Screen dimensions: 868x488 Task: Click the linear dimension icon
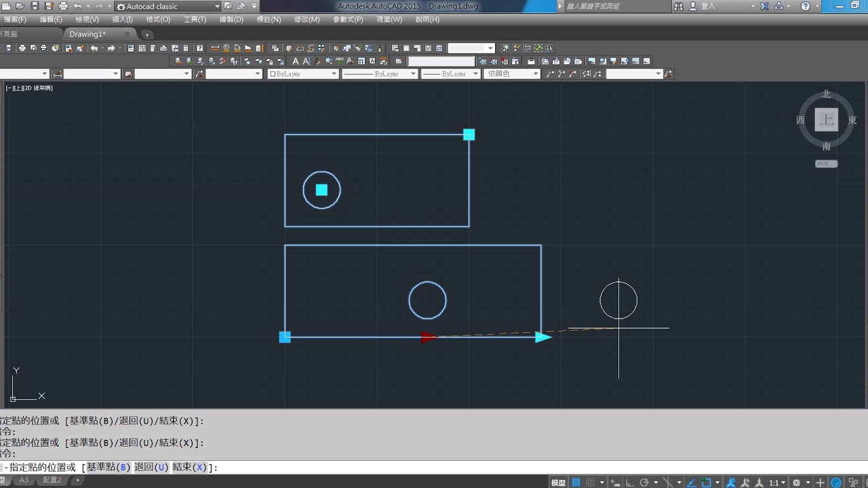(215, 48)
